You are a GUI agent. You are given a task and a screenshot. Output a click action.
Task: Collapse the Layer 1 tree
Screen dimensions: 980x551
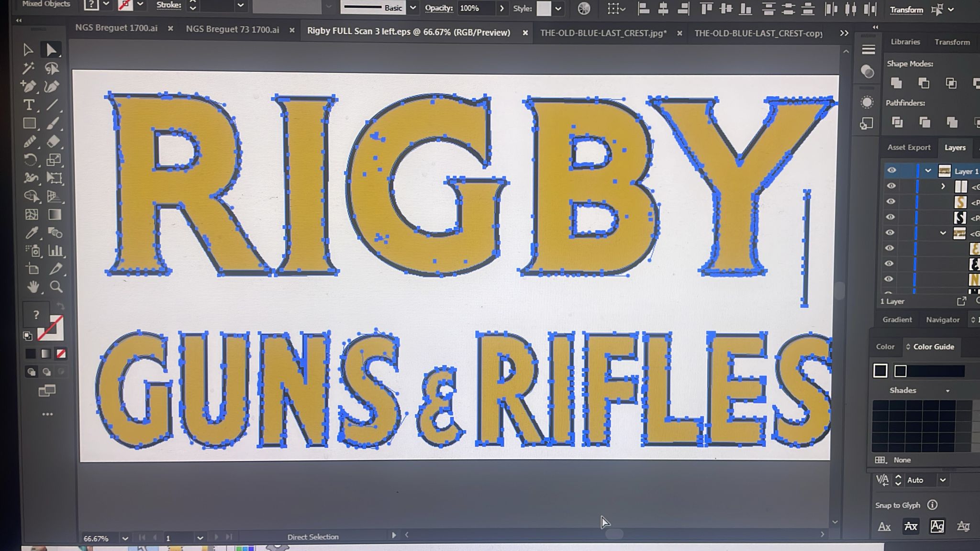[928, 171]
